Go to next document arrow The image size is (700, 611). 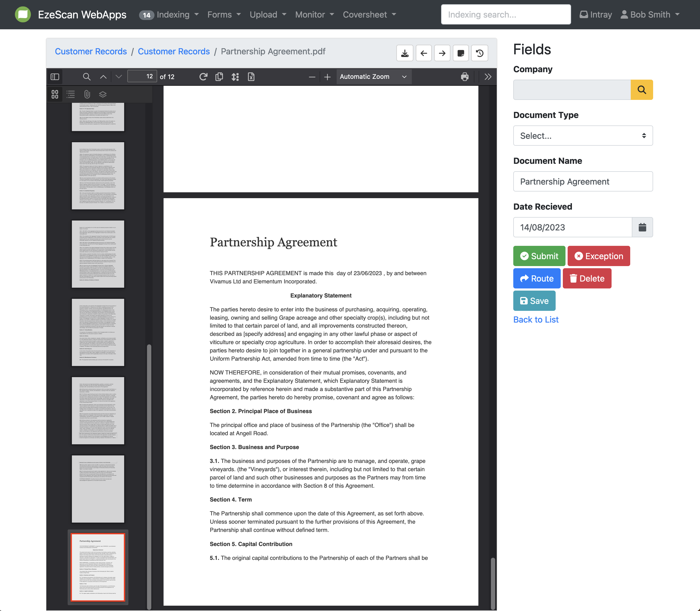[442, 53]
